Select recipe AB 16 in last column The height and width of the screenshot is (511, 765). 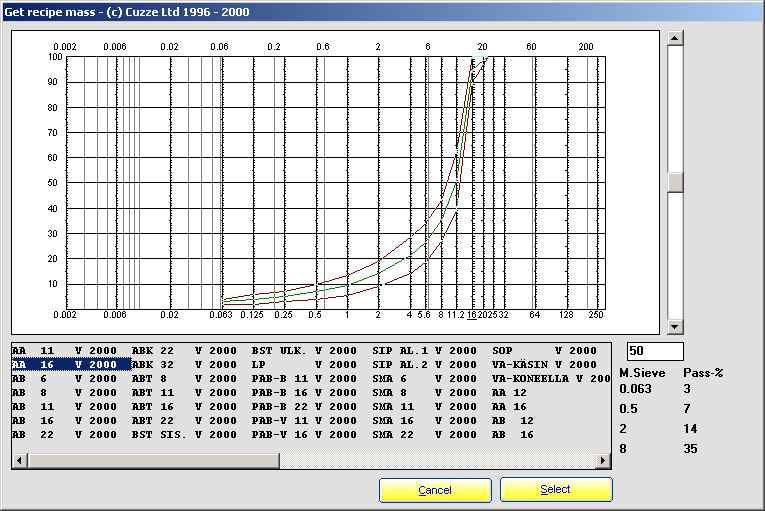[x=513, y=435]
